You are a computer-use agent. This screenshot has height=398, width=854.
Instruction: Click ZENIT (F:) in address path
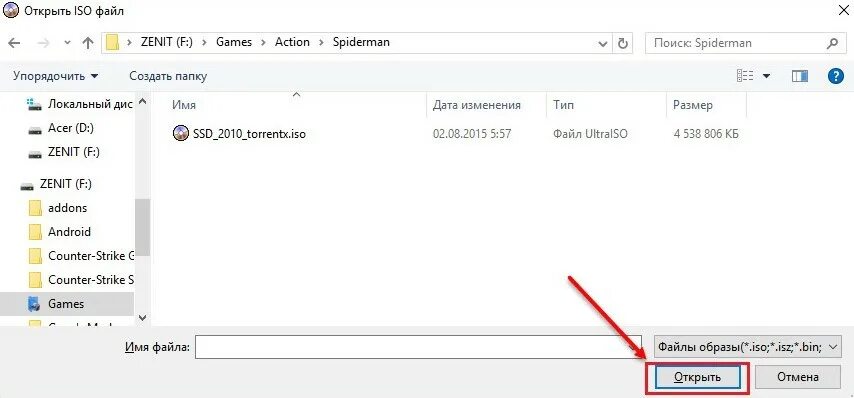[x=166, y=42]
